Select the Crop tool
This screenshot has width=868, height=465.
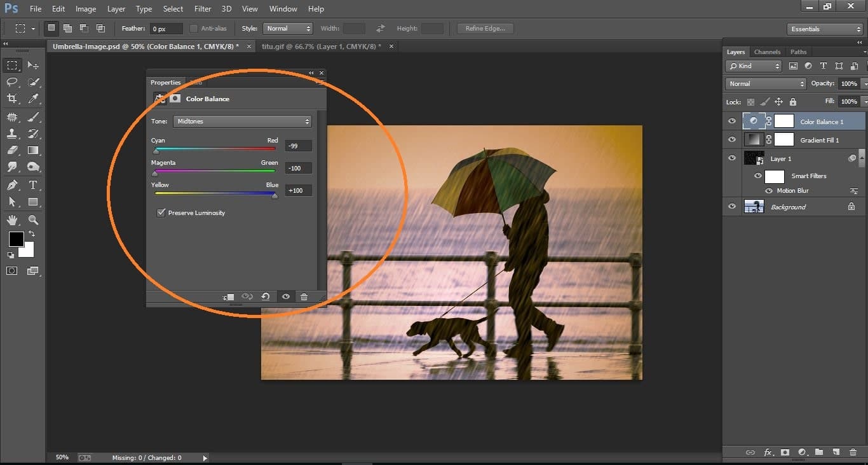13,99
